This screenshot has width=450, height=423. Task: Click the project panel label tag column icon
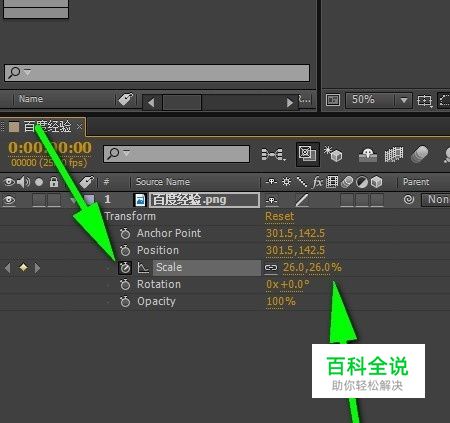pyautogui.click(x=126, y=99)
